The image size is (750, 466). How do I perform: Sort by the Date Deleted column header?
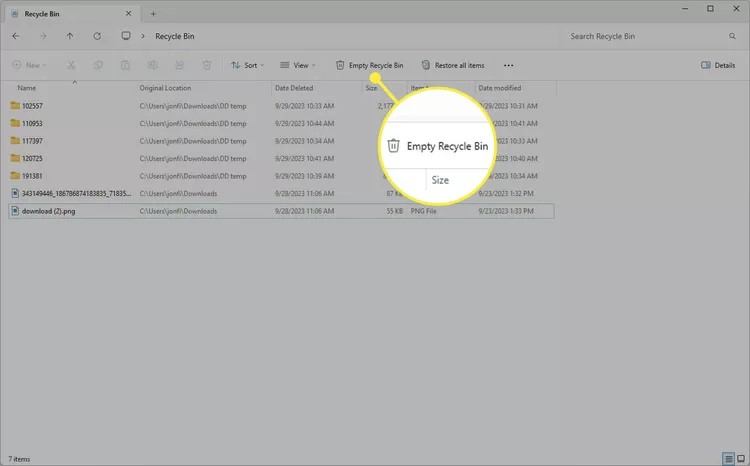[294, 88]
